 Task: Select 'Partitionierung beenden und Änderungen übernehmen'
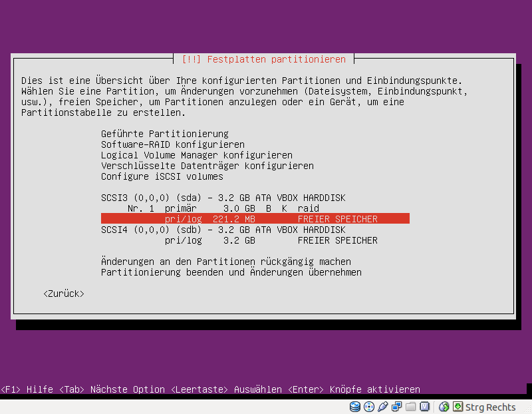click(x=231, y=272)
